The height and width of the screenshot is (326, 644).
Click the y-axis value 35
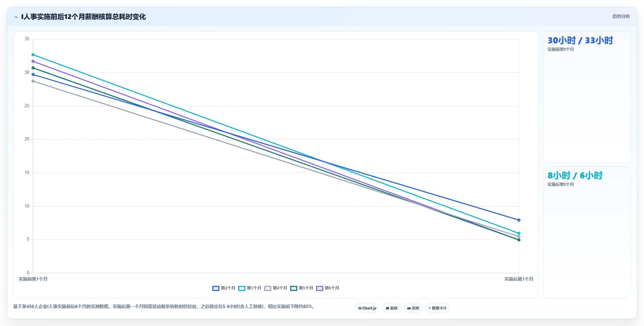coord(27,39)
